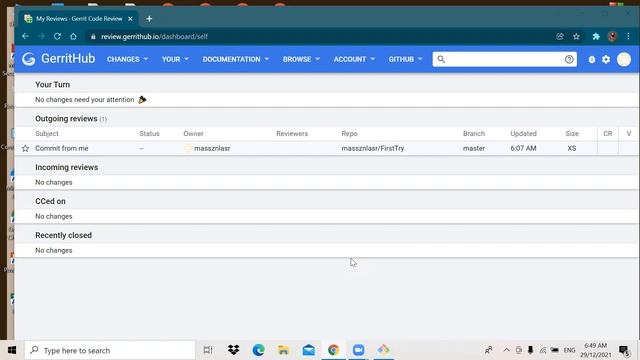Screen dimensions: 640x360
Task: Open the search help icon
Action: point(569,59)
